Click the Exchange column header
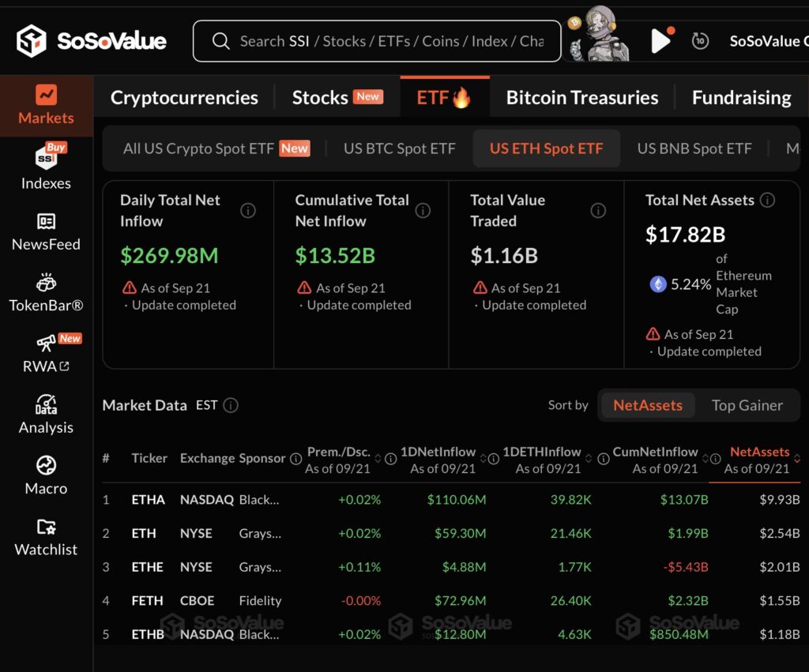The image size is (809, 672). 208,458
